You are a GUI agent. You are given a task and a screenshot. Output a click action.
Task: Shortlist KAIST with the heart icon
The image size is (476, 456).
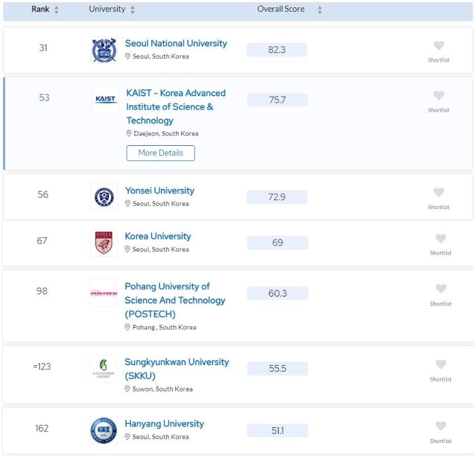(x=439, y=95)
